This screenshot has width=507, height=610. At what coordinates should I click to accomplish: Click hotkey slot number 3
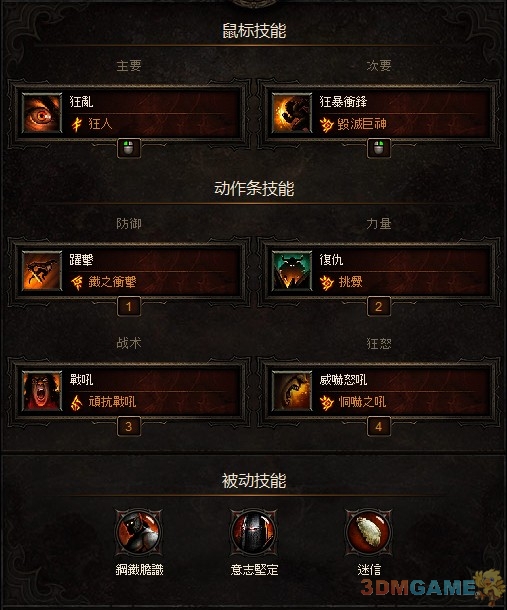point(129,427)
